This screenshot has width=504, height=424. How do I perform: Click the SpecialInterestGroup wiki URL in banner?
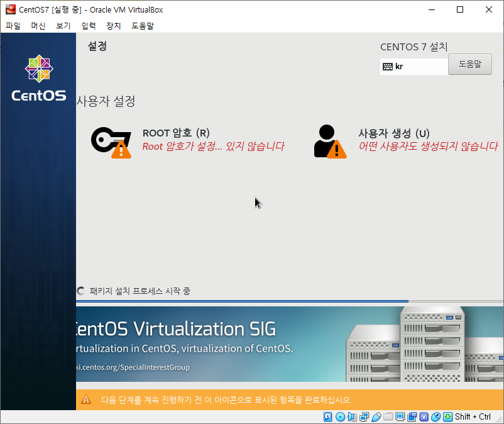133,367
